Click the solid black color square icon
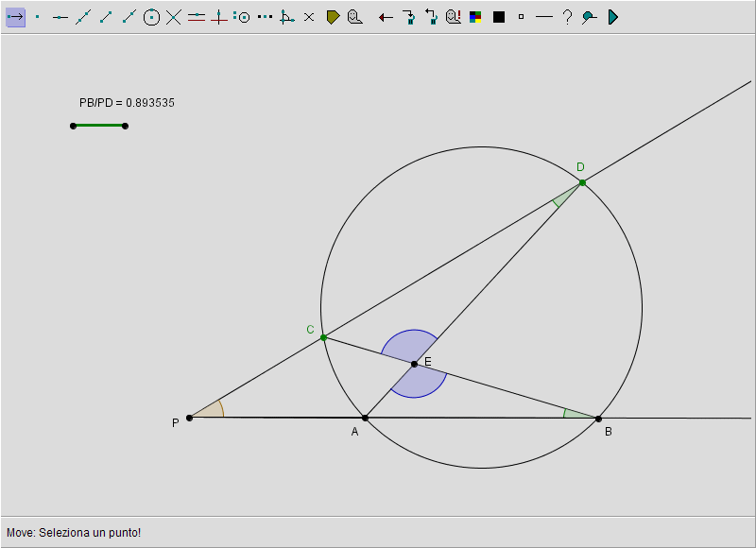The height and width of the screenshot is (548, 756). coord(499,17)
